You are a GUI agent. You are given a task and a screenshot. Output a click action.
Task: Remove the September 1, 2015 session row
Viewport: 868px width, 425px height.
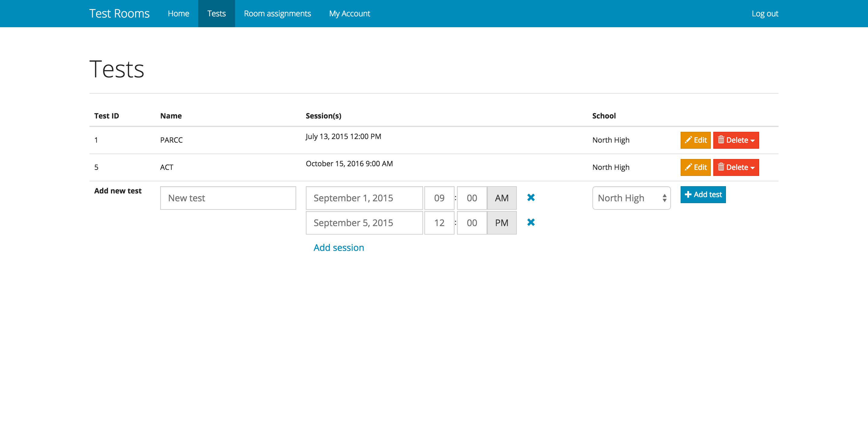point(531,197)
